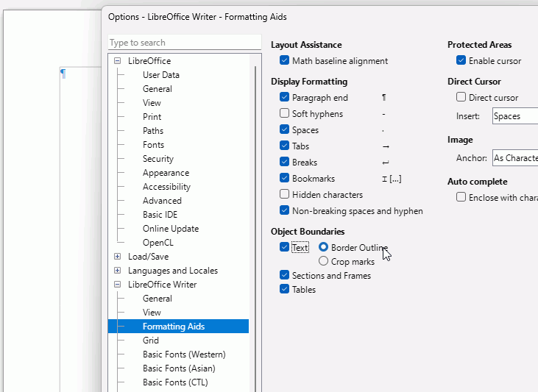Enable Hidden characters checkbox

coord(284,195)
